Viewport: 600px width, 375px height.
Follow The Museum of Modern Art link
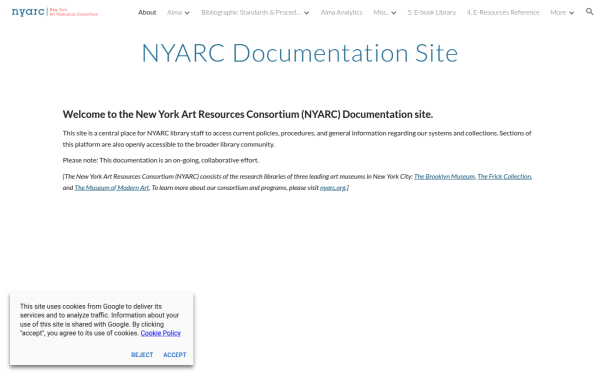[111, 188]
